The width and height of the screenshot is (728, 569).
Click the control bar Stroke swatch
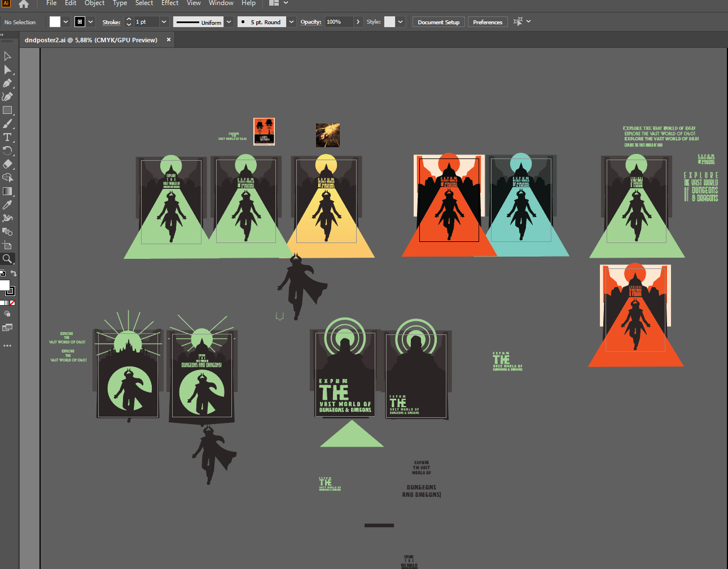coord(80,22)
